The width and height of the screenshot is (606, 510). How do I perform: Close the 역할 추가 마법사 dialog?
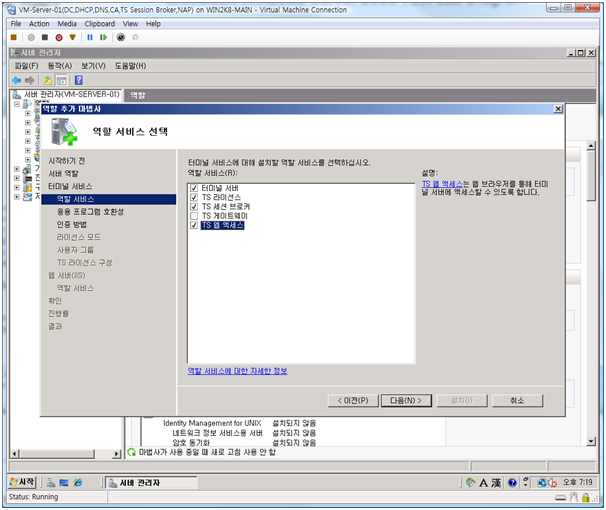coord(558,109)
